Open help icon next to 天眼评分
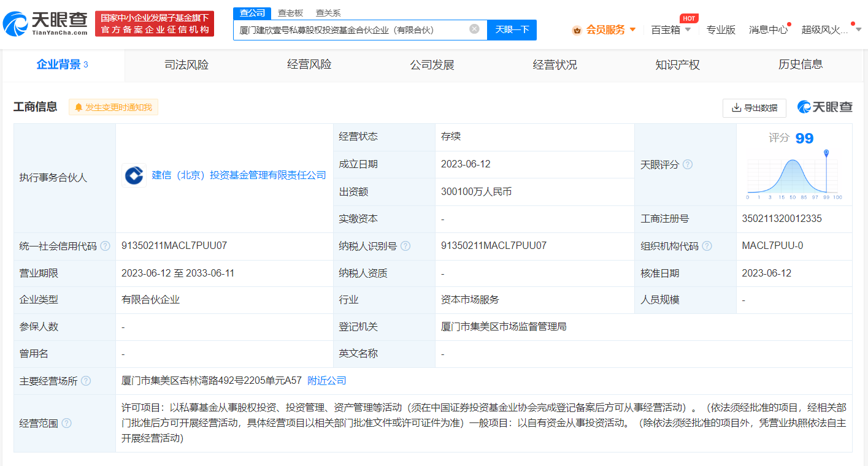The width and height of the screenshot is (868, 466). pyautogui.click(x=688, y=164)
